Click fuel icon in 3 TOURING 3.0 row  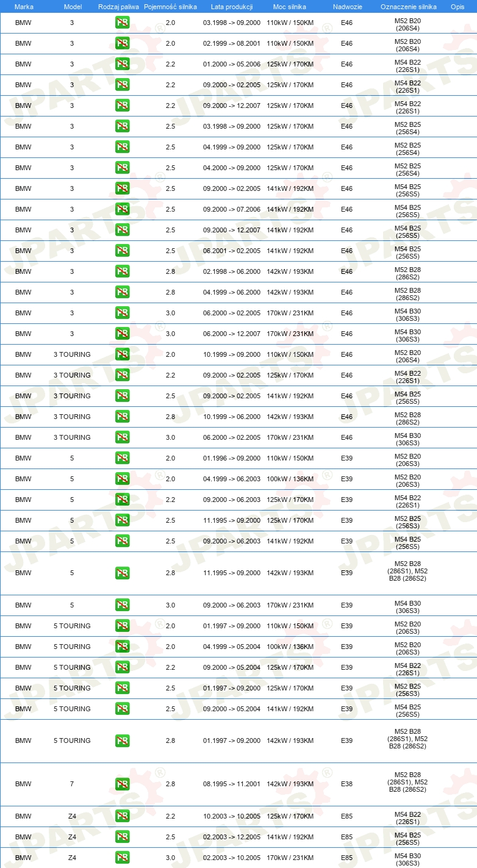coord(122,437)
